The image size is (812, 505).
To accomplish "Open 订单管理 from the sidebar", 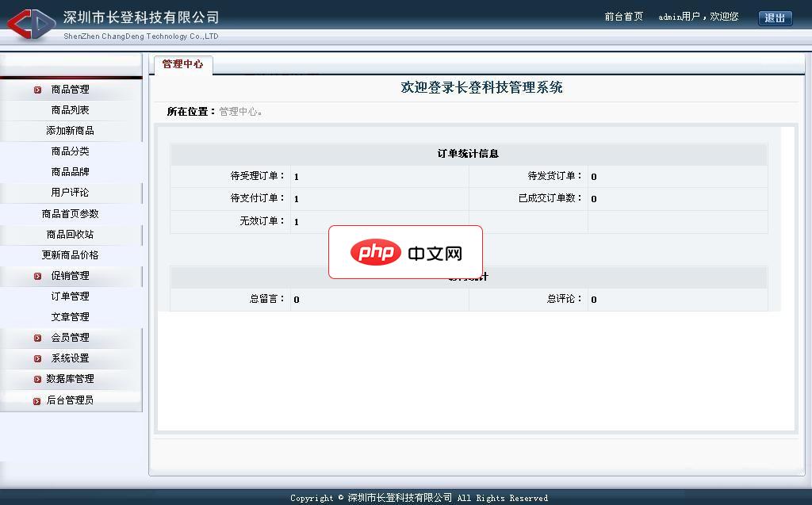I will (x=71, y=296).
